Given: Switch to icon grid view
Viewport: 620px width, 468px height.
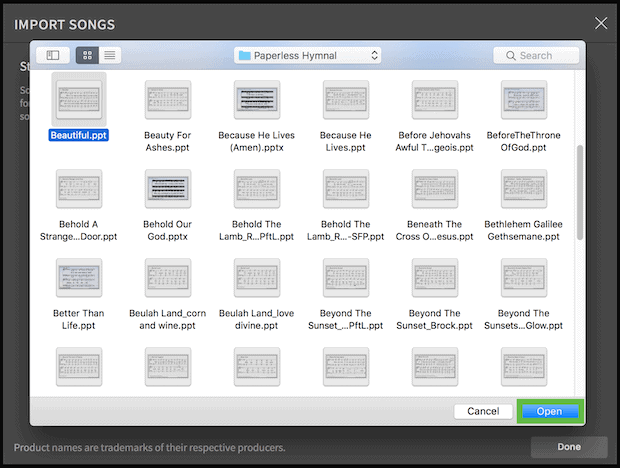Looking at the screenshot, I should click(x=87, y=56).
